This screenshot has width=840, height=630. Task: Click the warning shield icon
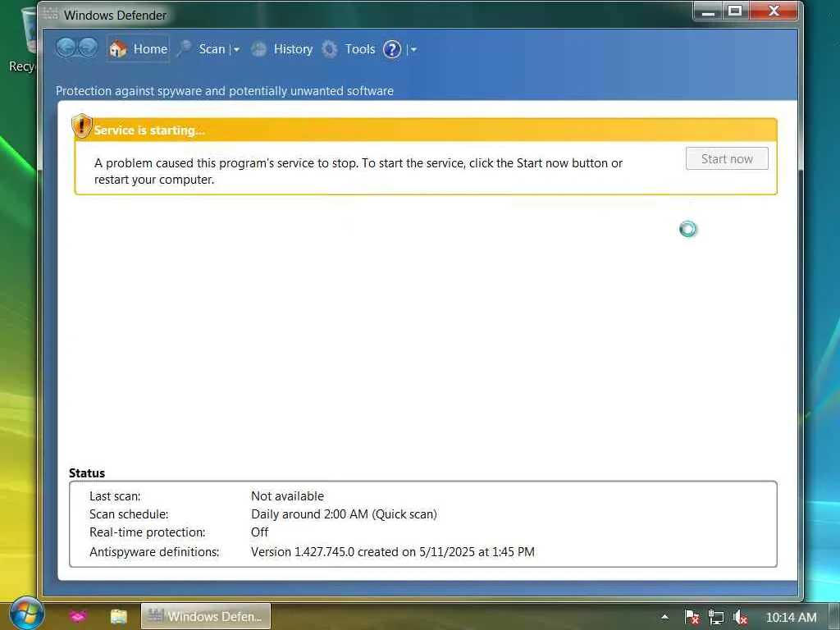coord(81,126)
